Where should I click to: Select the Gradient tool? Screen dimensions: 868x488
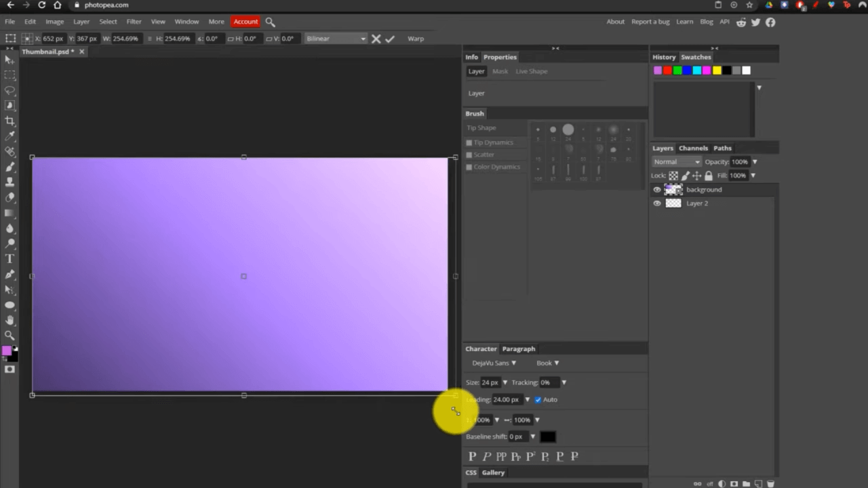click(x=10, y=213)
